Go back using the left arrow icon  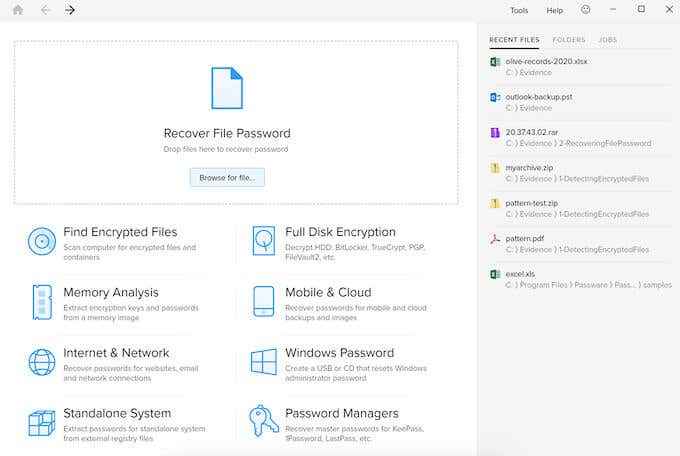(45, 10)
